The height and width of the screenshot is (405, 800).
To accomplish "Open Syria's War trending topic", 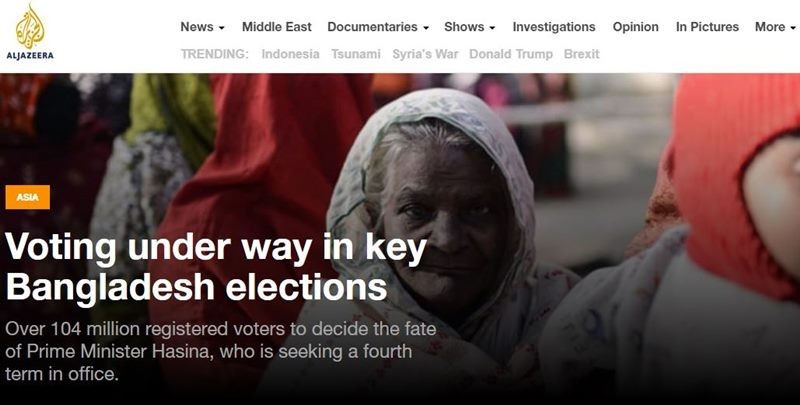I will 425,54.
